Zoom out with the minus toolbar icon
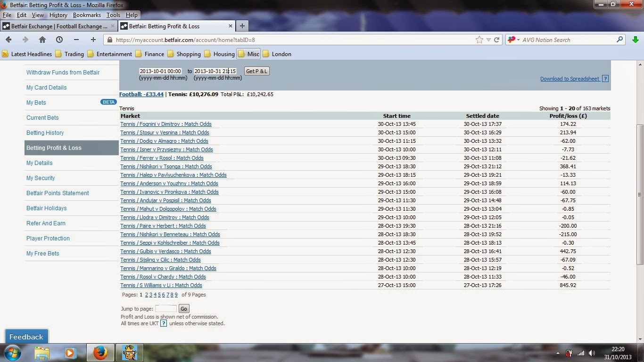 (76, 40)
